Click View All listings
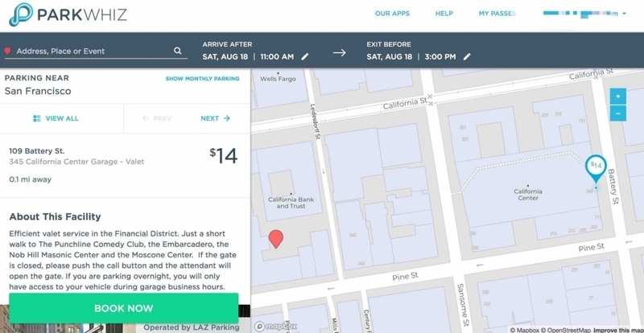Viewport: 644px width, 333px height. point(56,118)
